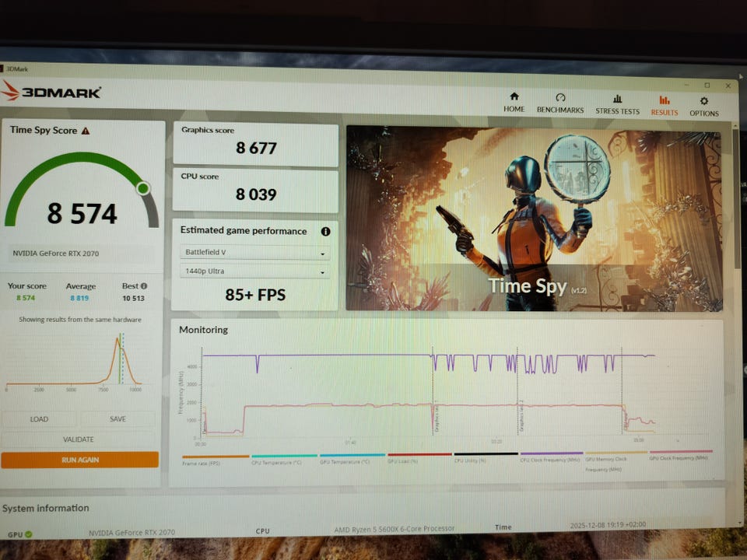Click the green GPU check icon
The image size is (747, 560).
coord(29,534)
